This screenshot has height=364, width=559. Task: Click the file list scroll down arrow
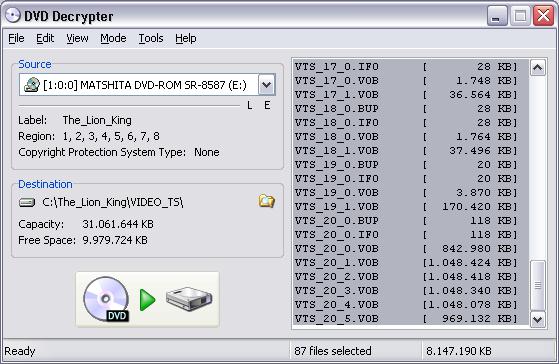538,319
